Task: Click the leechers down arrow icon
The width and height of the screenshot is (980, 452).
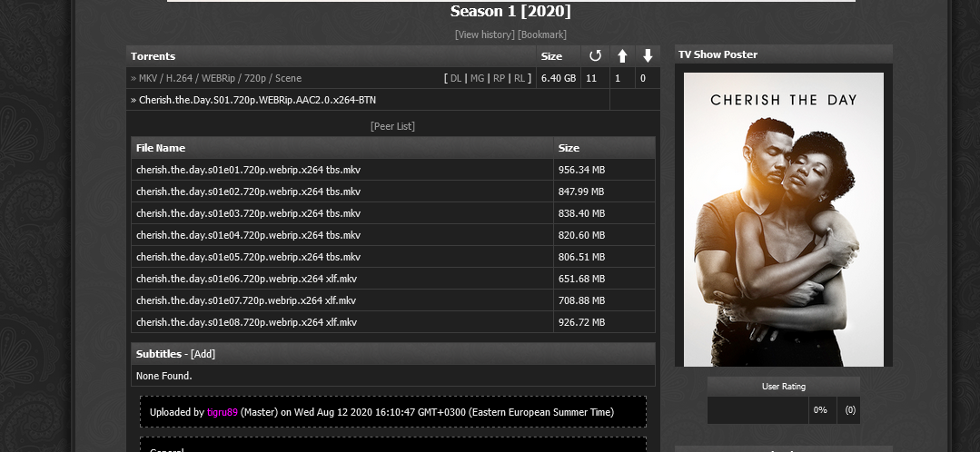Action: coord(648,56)
